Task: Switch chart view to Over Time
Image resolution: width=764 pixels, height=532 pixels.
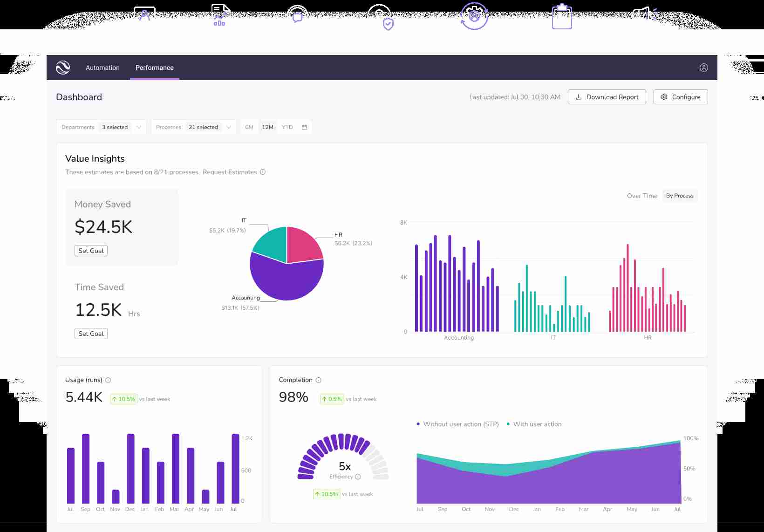Action: [x=642, y=196]
